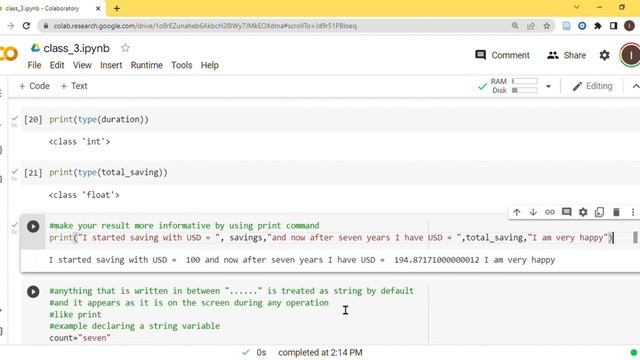This screenshot has height=360, width=640.
Task: Delete the selected cell
Action: 616,212
